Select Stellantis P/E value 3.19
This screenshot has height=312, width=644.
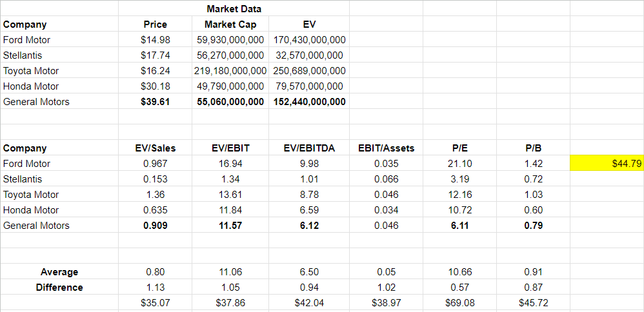459,179
